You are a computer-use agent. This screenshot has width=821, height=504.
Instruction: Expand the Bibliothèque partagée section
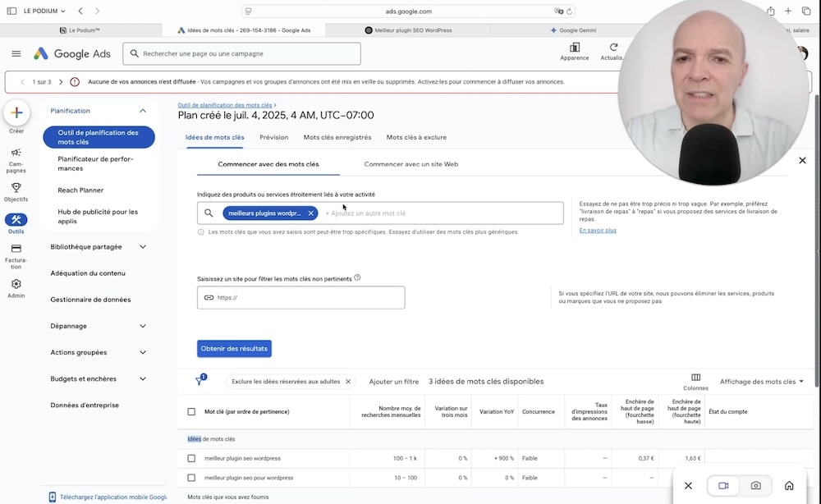tap(143, 246)
